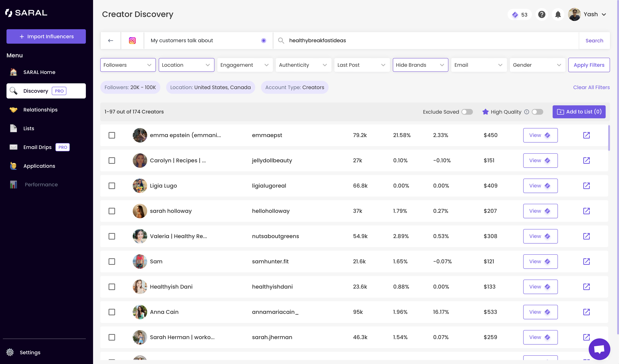The height and width of the screenshot is (364, 619).
Task: Click the results list vertical scrollbar
Action: point(609,138)
